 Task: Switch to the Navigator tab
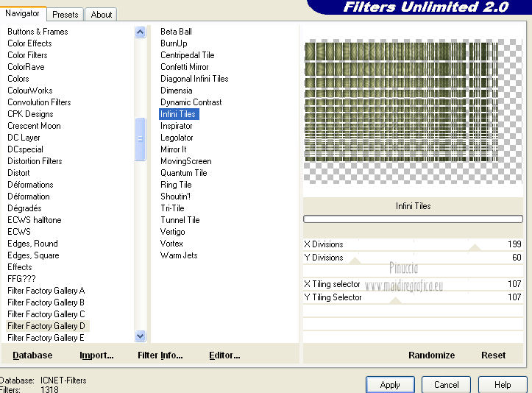[23, 13]
